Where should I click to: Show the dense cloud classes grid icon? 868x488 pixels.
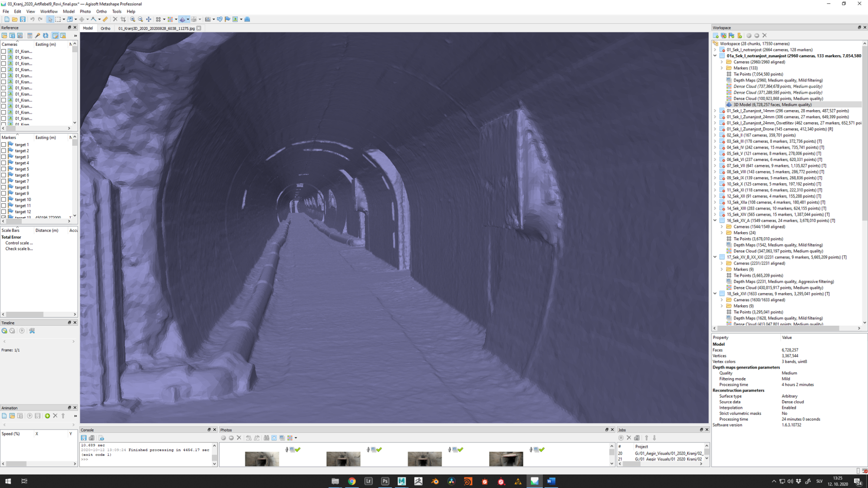tap(170, 19)
